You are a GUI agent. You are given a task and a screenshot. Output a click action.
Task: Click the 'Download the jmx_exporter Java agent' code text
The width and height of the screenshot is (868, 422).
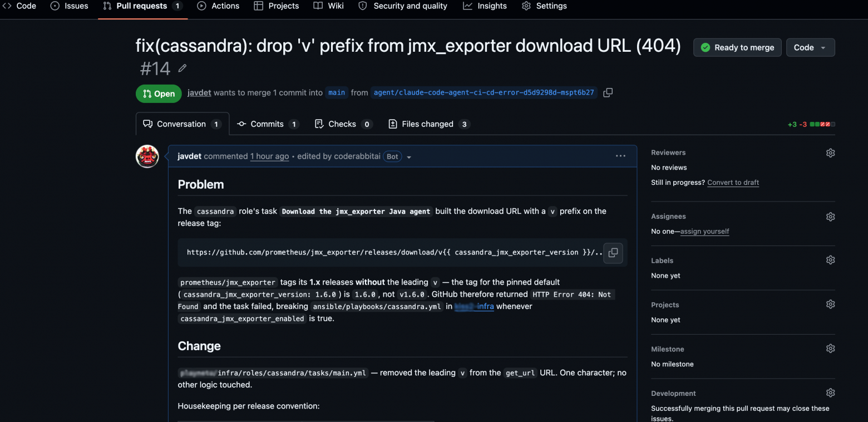[356, 212]
